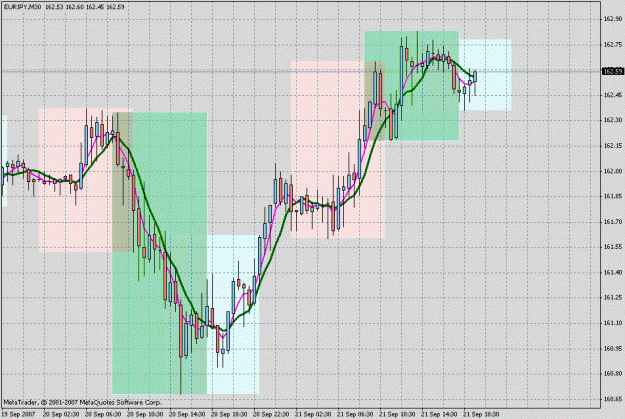Click the 20 Sep 22:30 time label

click(271, 414)
